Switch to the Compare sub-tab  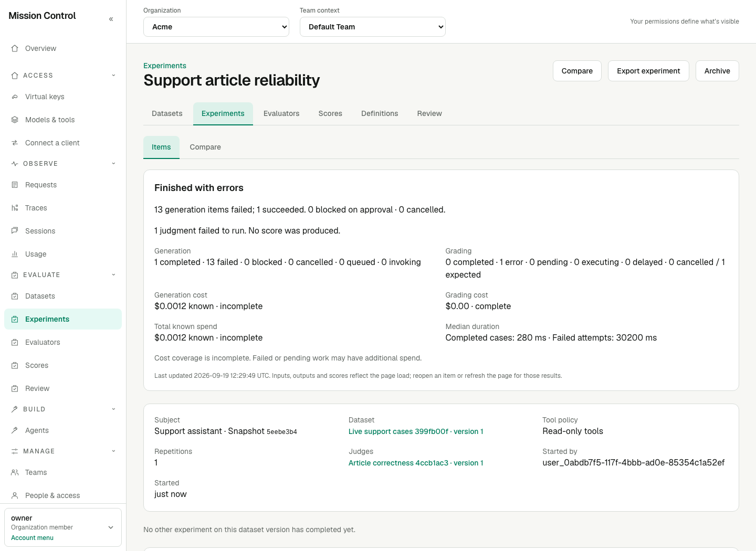tap(205, 147)
